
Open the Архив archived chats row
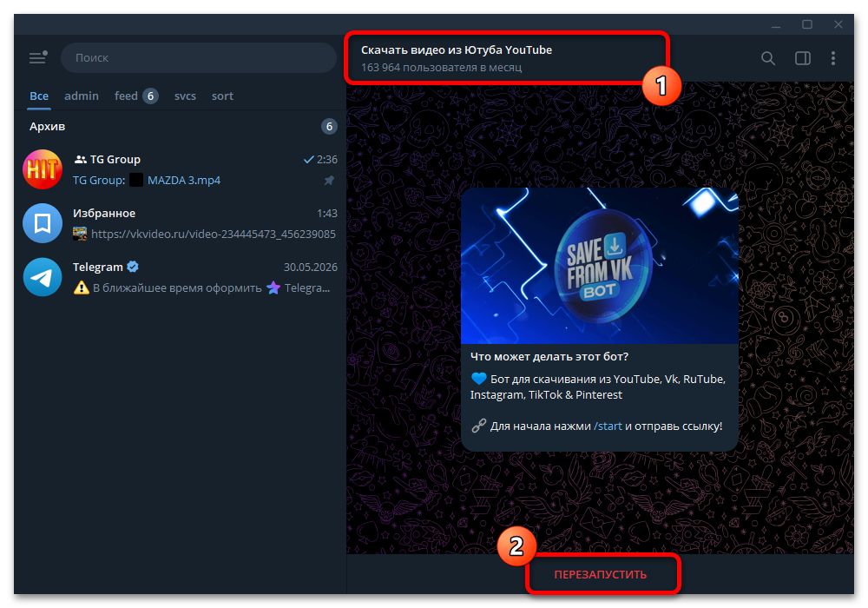[x=180, y=126]
